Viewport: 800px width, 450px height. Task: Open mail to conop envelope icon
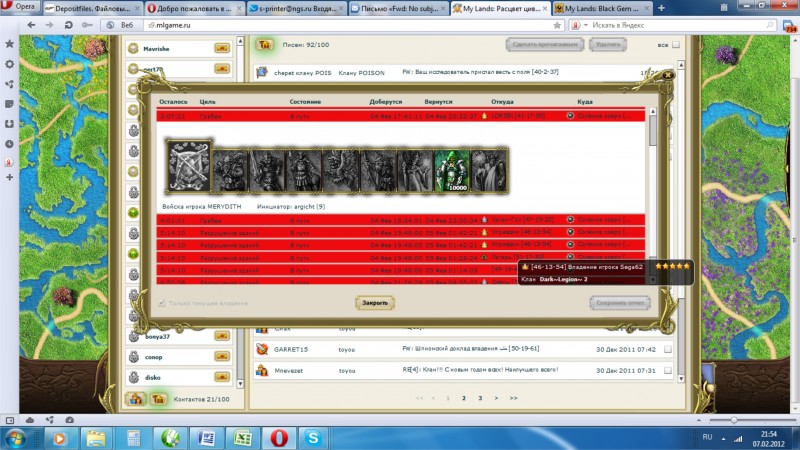tap(222, 357)
